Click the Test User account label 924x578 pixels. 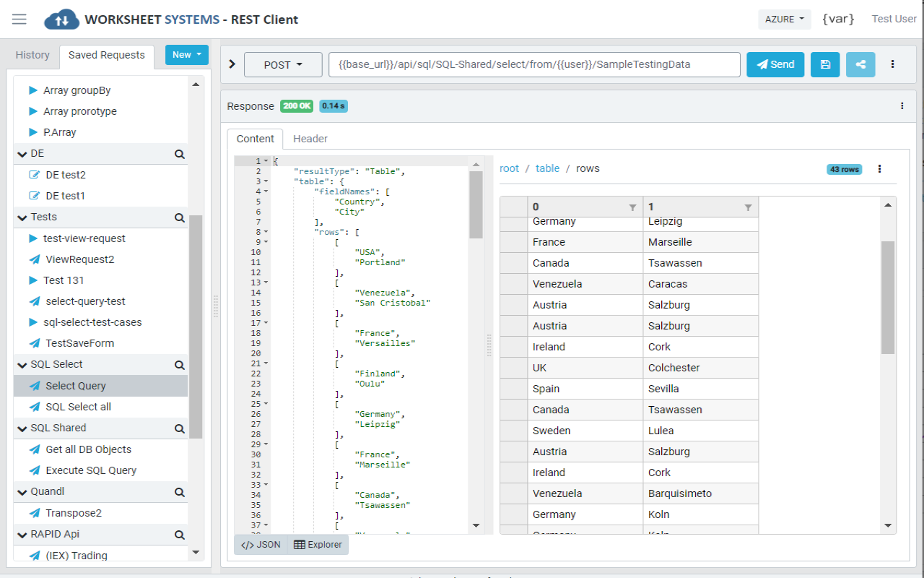click(x=894, y=20)
